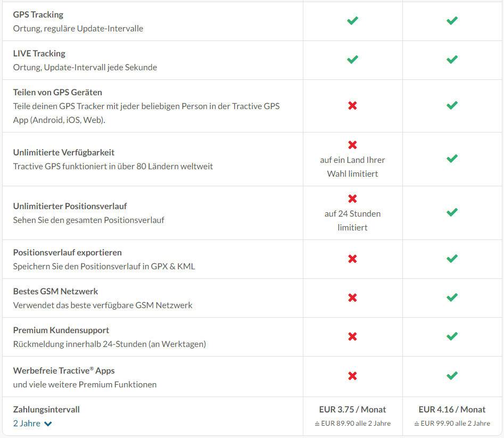Click red X for Werbefreie Tractive Apps
Screen dimensions: 504x438
(x=352, y=376)
